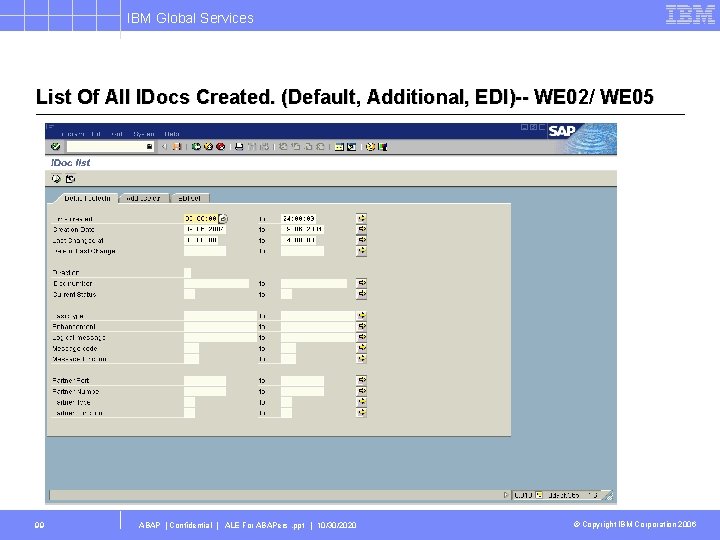Open multiple selection for Creation Date

click(361, 229)
